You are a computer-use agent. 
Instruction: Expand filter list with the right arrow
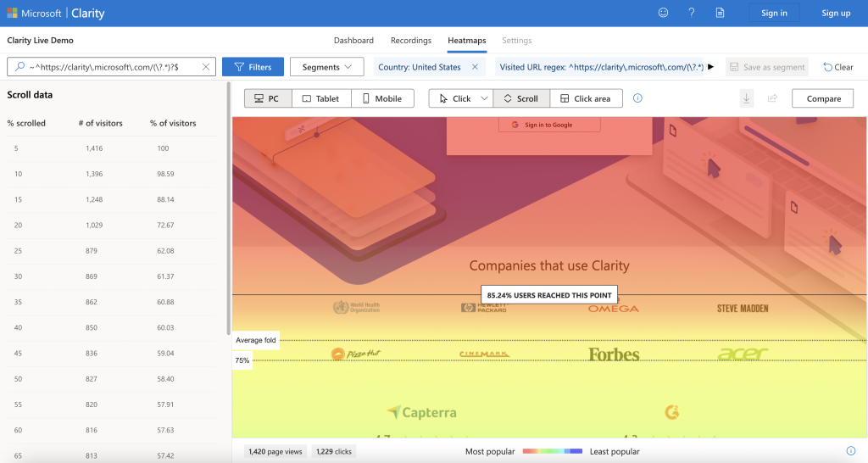710,67
